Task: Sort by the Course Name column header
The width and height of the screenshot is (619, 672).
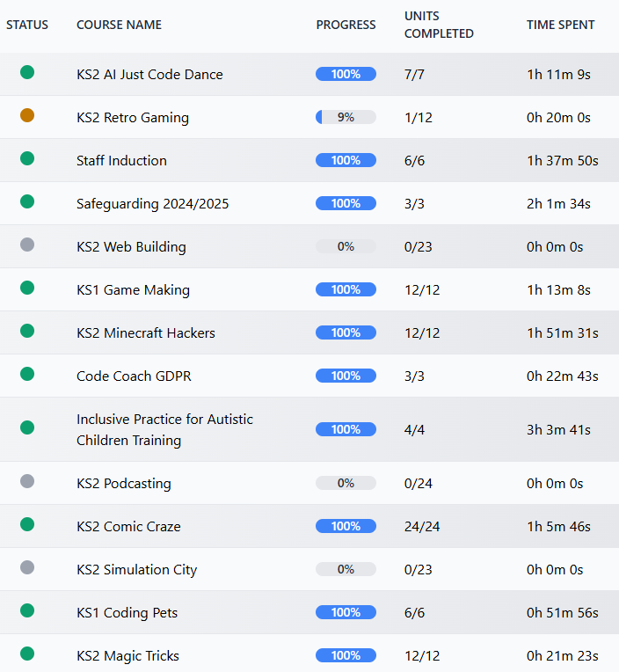Action: point(119,25)
